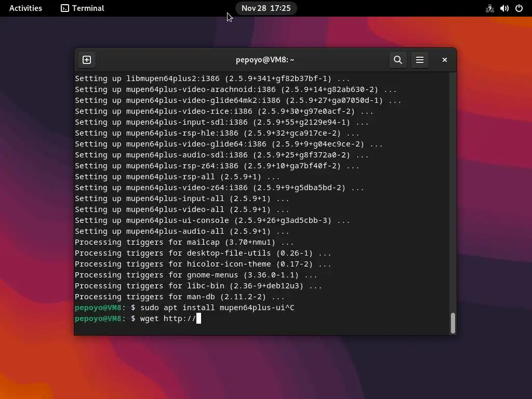The width and height of the screenshot is (532, 399).
Task: Click 'Setting up mupen64plus-video-arachnoid:i386' line
Action: click(x=235, y=90)
